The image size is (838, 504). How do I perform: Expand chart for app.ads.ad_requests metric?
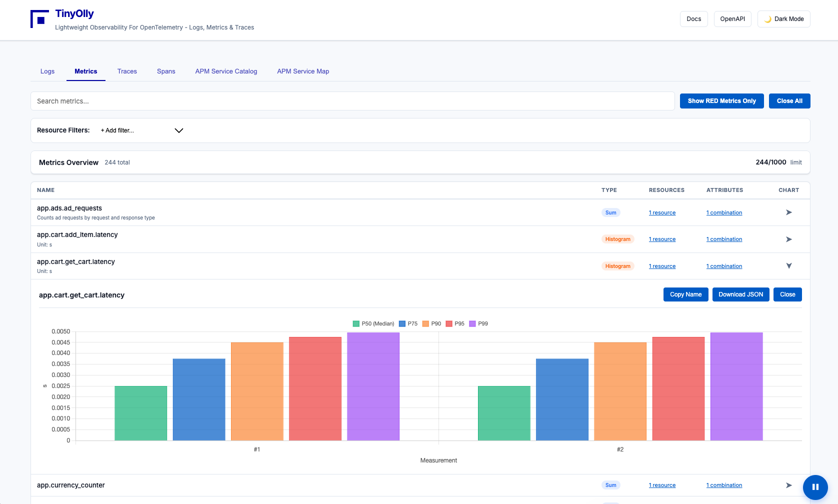pos(788,212)
